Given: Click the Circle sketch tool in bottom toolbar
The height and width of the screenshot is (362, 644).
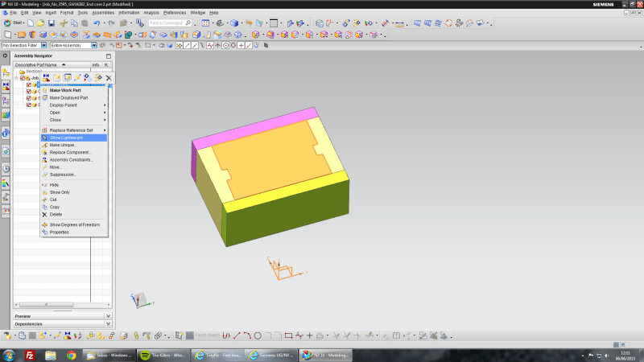Looking at the screenshot, I should click(258, 335).
